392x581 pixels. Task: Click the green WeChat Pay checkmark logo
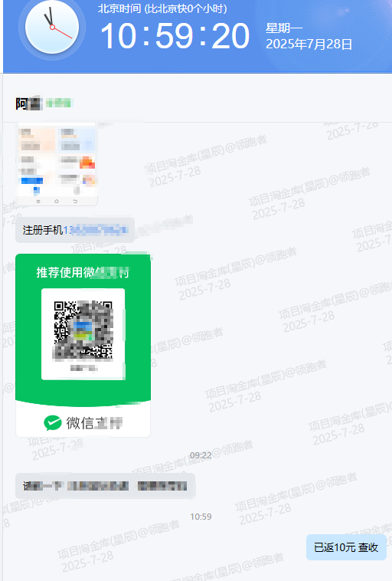(53, 423)
